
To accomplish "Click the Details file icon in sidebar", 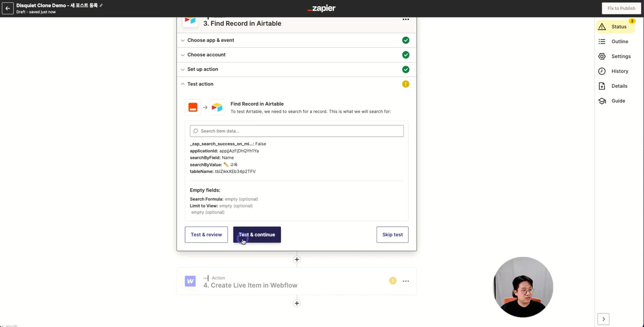I will coord(602,86).
